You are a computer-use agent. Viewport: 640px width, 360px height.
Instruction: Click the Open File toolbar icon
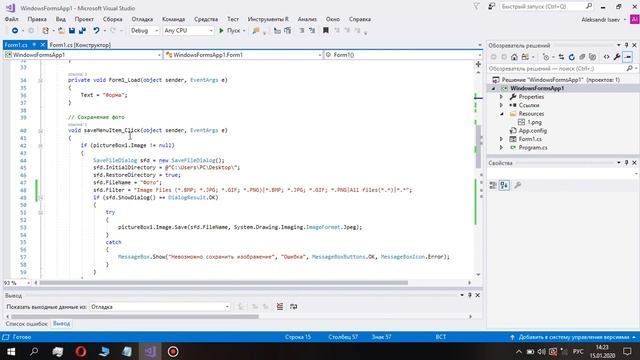point(61,31)
